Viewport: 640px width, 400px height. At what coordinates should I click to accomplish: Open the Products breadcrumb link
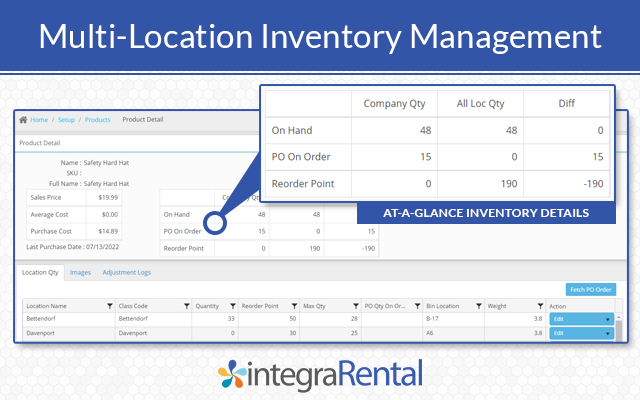click(x=98, y=120)
